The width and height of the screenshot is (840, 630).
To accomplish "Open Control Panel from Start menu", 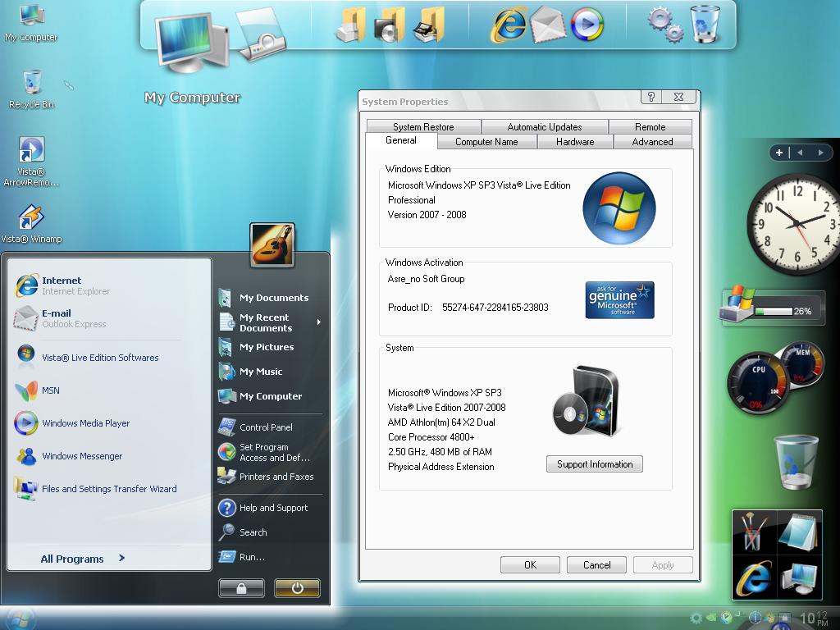I will point(256,427).
